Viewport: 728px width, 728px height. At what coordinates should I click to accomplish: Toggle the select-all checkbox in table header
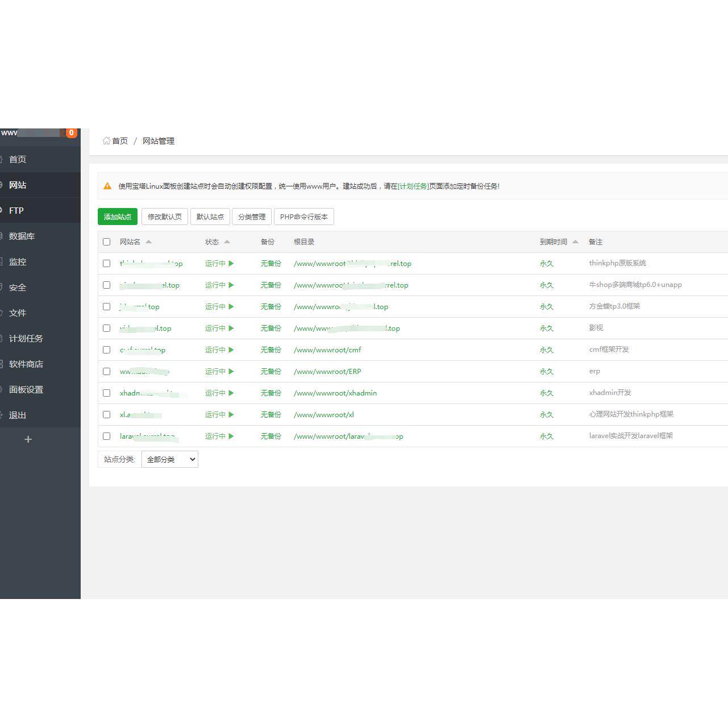pos(106,242)
